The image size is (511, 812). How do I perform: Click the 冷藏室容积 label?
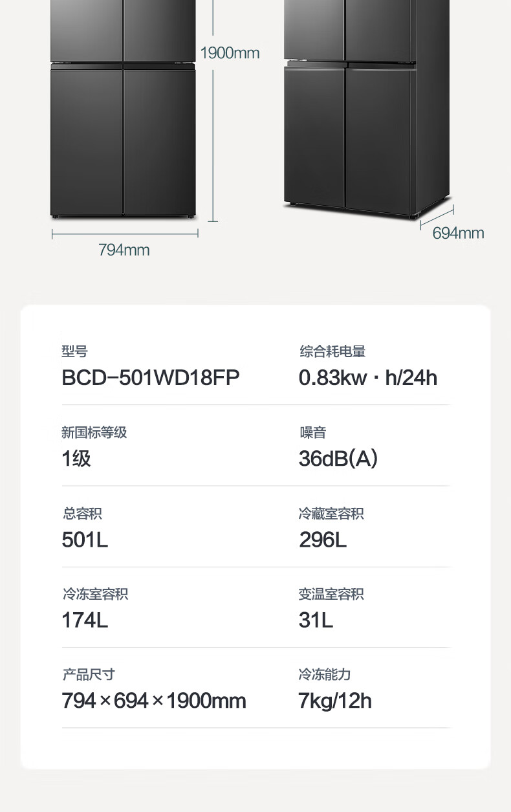click(x=331, y=514)
